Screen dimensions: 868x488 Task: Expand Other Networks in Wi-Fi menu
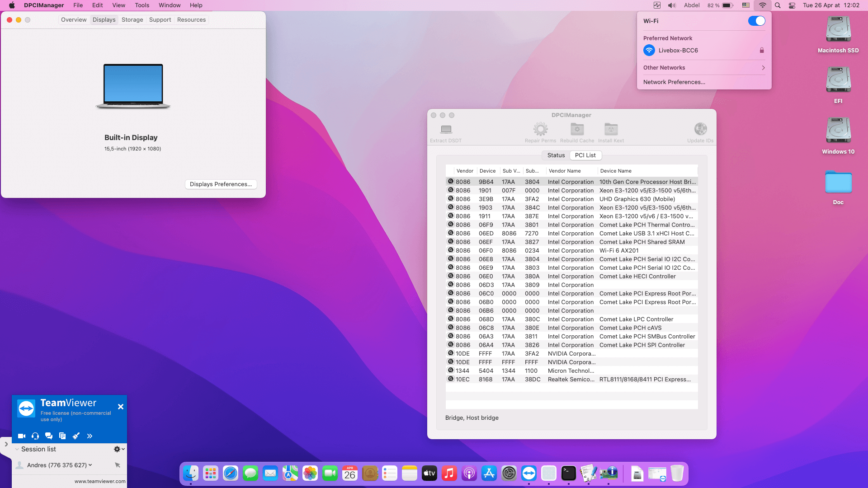click(704, 68)
